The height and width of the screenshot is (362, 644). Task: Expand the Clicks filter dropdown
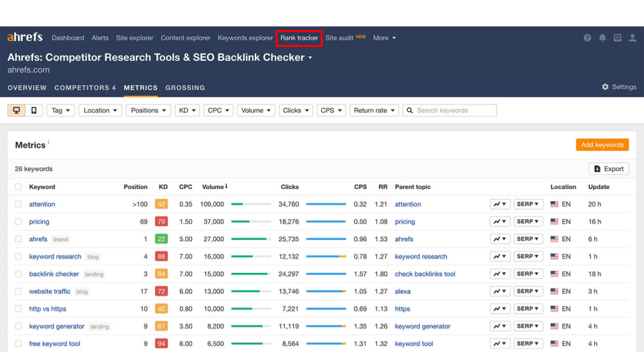coord(296,111)
